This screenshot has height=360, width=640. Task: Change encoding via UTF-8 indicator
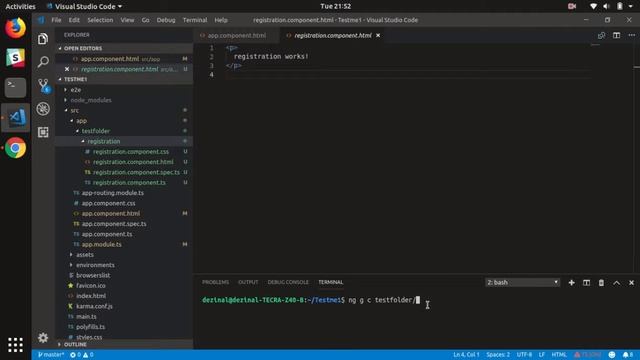point(524,355)
